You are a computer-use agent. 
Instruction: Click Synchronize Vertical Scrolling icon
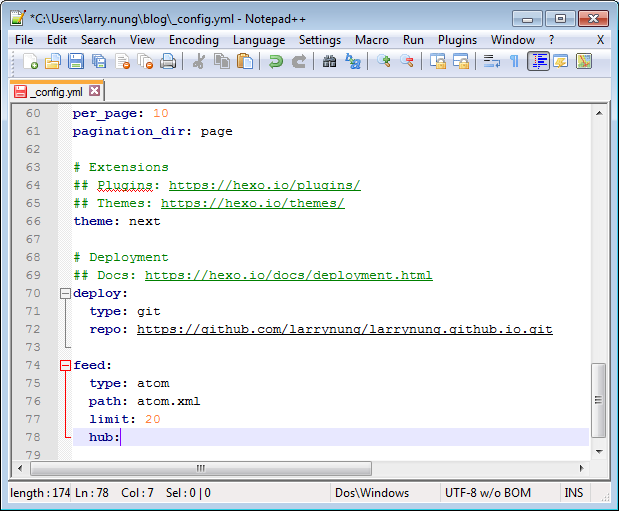point(437,62)
